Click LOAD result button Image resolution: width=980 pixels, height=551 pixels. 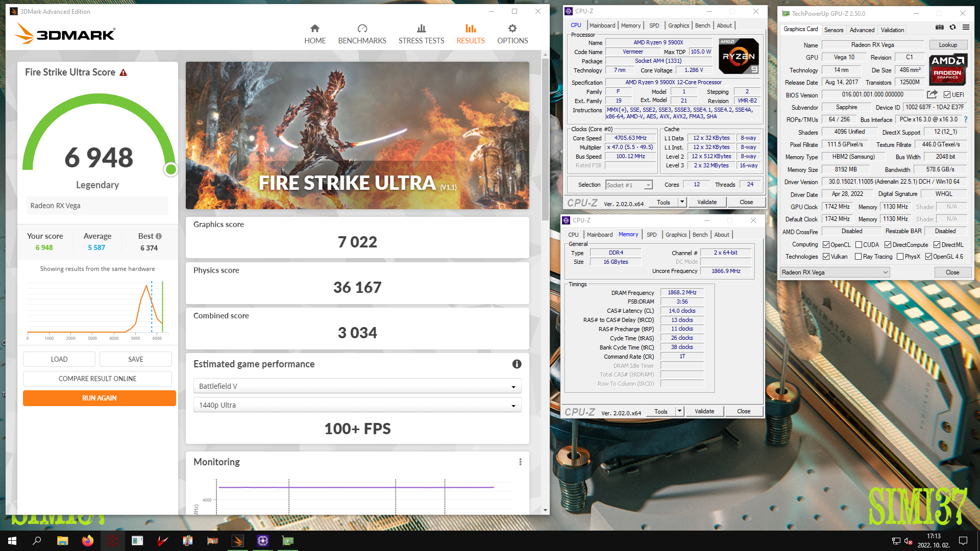[59, 359]
